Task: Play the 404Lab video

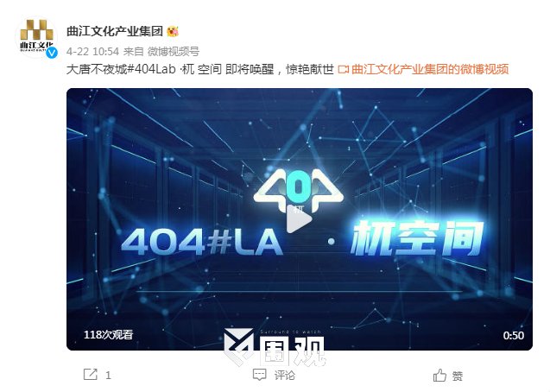Action: pyautogui.click(x=299, y=220)
